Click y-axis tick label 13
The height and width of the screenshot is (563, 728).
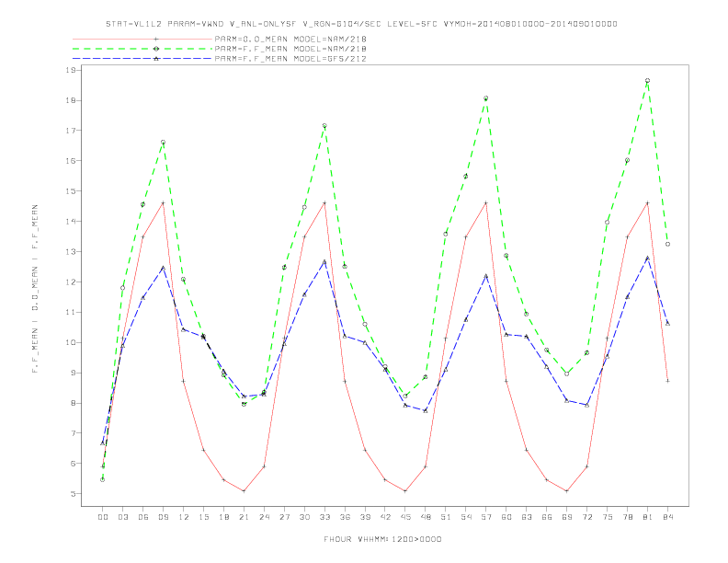pyautogui.click(x=71, y=252)
